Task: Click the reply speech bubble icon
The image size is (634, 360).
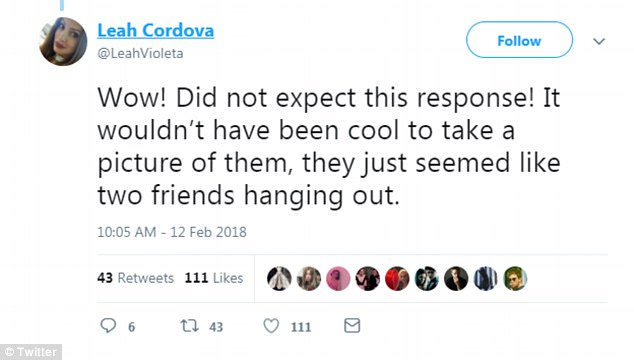Action: pyautogui.click(x=108, y=325)
